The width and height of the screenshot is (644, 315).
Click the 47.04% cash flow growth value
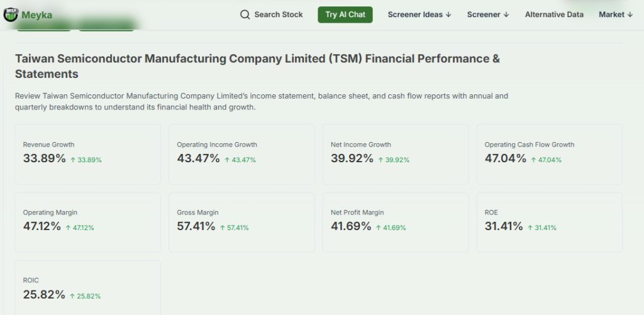[505, 158]
